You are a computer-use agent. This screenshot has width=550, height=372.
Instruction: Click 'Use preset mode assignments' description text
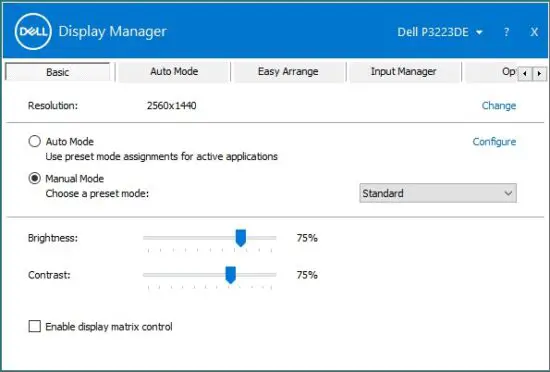(x=162, y=156)
